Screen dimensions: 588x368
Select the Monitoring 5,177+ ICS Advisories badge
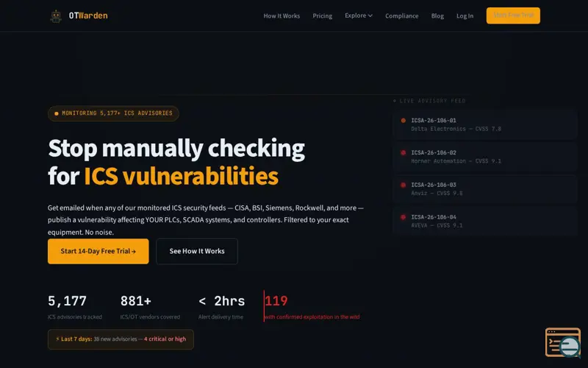[113, 113]
